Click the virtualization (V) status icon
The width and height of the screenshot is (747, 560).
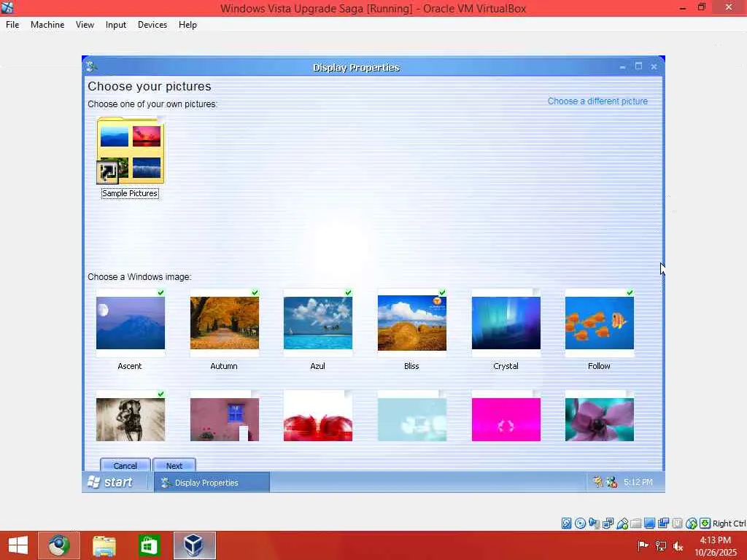(677, 524)
